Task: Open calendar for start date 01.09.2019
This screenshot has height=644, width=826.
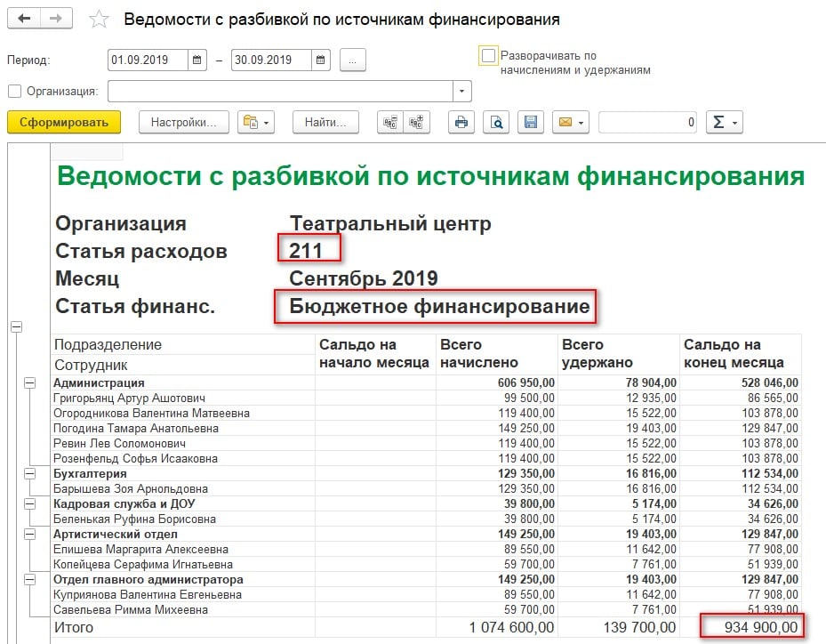Action: pos(197,60)
